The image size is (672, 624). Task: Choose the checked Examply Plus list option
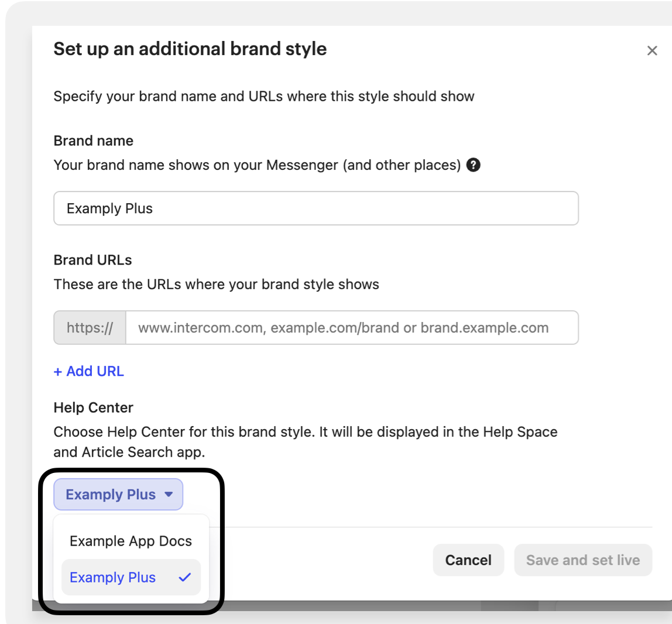coord(113,577)
